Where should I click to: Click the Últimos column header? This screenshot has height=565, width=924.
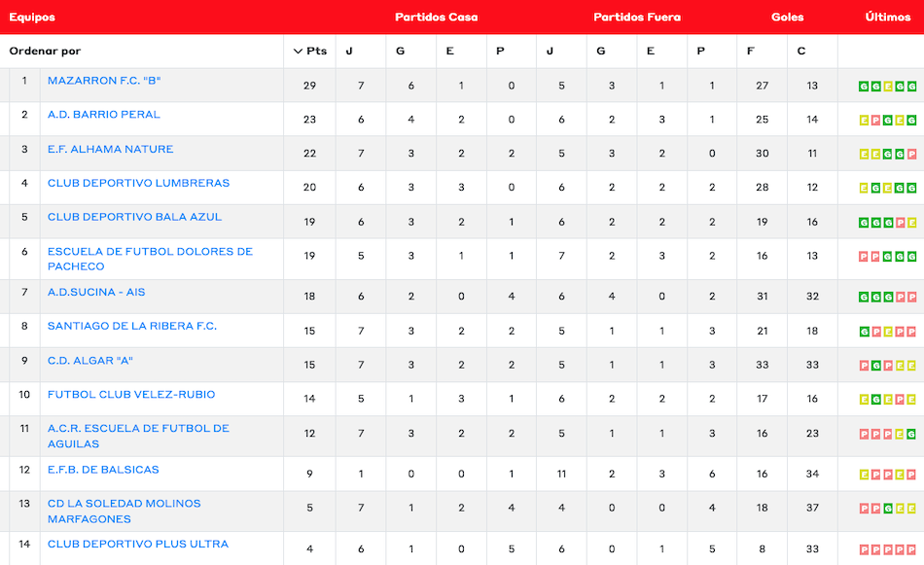[x=887, y=18]
